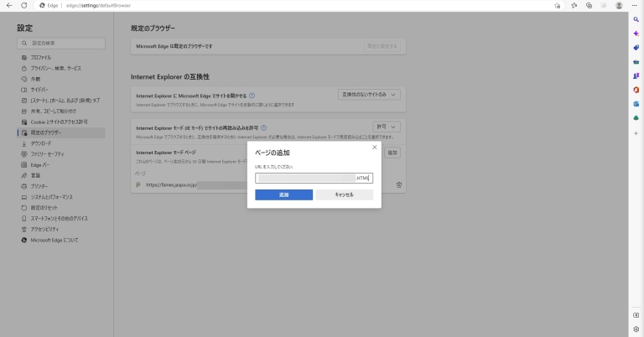Close the ページの追加 dialog with X
644x337 pixels.
click(x=374, y=148)
